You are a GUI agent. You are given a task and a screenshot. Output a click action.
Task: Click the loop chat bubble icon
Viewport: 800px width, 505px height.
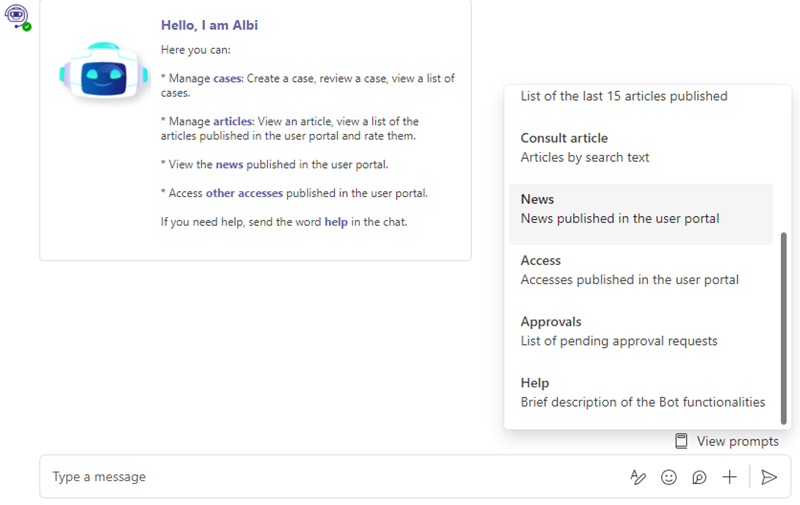tap(699, 477)
